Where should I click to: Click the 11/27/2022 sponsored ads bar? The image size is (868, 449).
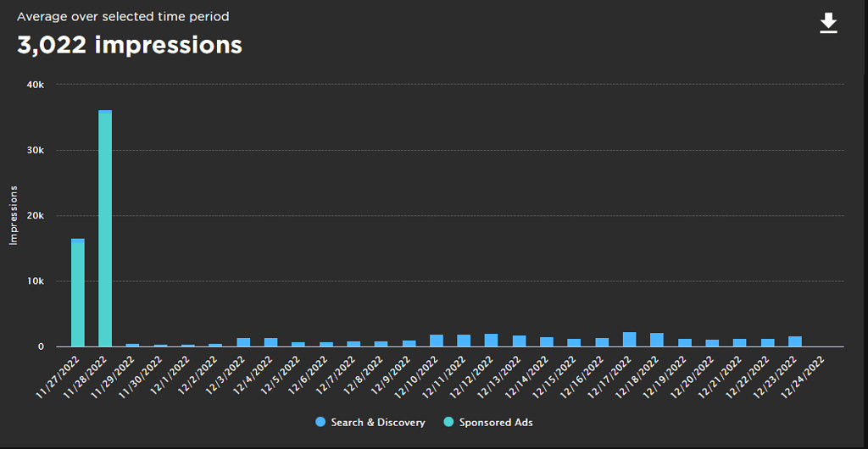77,295
